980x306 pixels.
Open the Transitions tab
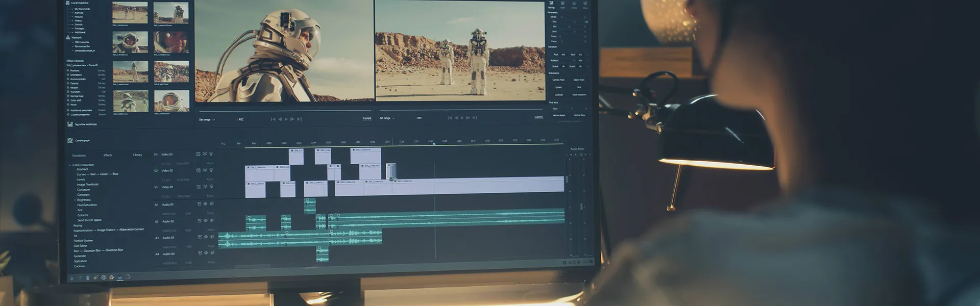pyautogui.click(x=79, y=156)
